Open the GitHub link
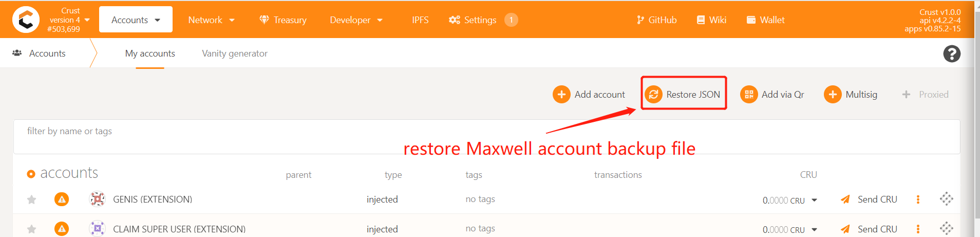Image resolution: width=980 pixels, height=237 pixels. coord(656,20)
